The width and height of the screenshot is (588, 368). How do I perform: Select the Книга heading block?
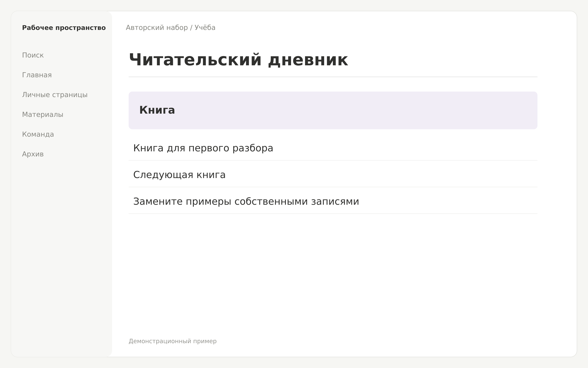(x=333, y=110)
